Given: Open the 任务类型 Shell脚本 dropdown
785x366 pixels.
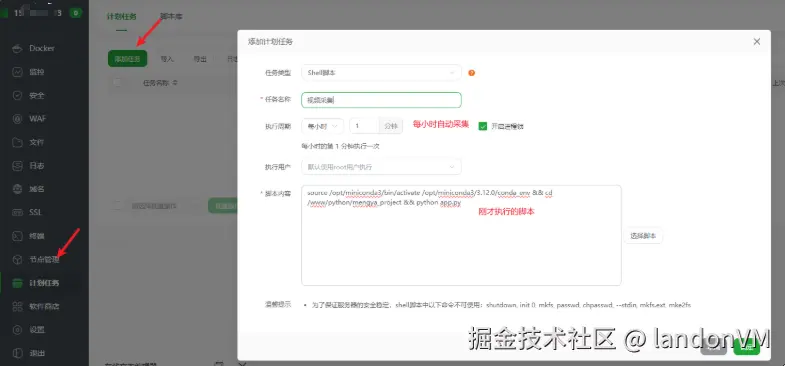Looking at the screenshot, I should click(x=381, y=73).
